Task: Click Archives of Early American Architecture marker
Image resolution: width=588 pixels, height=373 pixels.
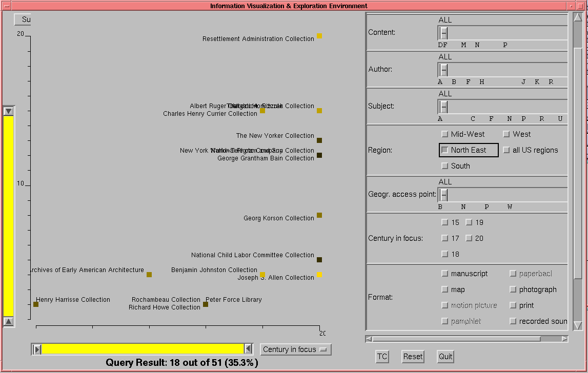Action: 149,275
